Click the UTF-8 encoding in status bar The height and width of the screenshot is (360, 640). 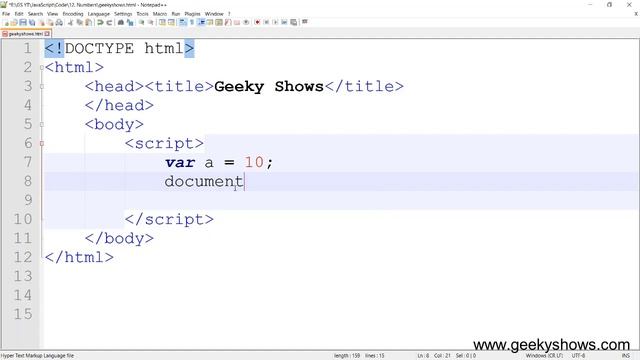(x=578, y=356)
